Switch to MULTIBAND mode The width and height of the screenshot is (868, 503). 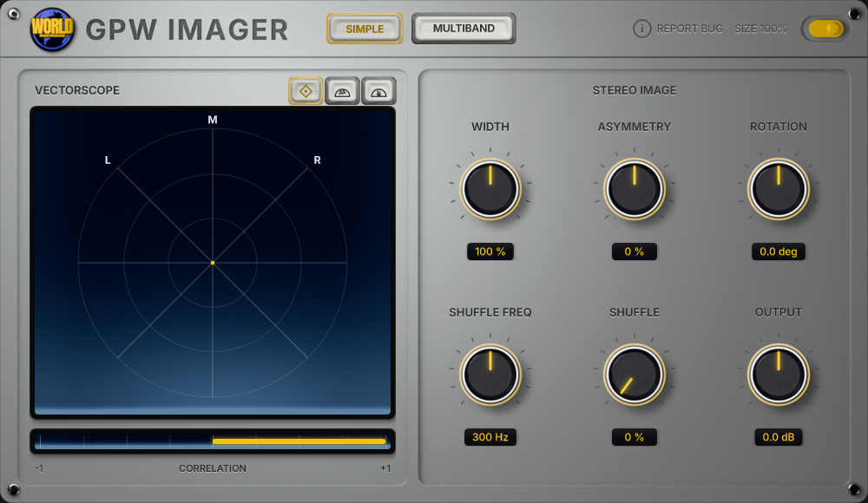coord(464,29)
